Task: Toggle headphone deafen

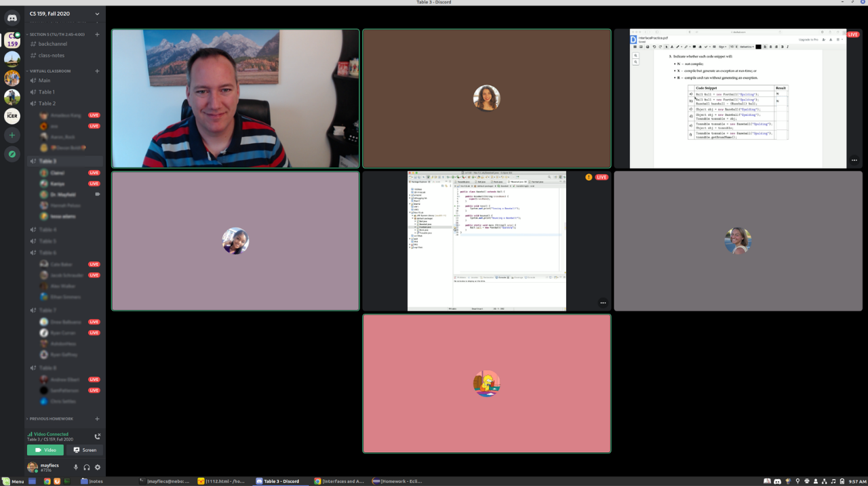Action: 87,468
